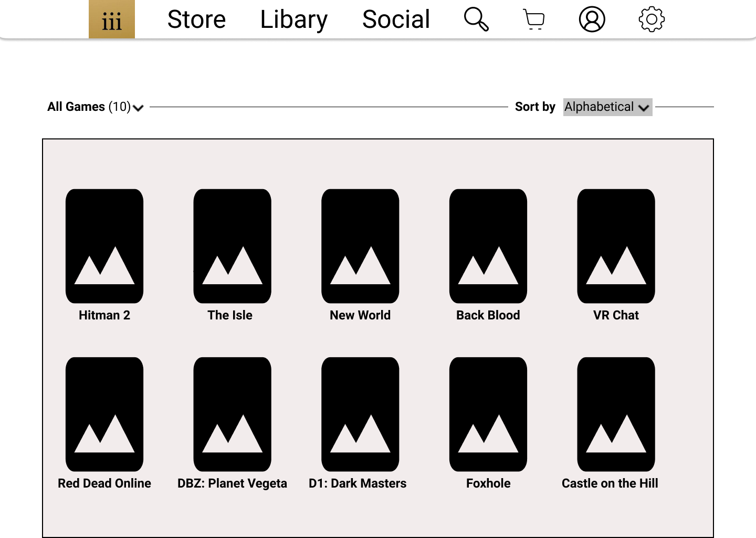This screenshot has height=538, width=756.
Task: Open the Store tab
Action: [196, 19]
